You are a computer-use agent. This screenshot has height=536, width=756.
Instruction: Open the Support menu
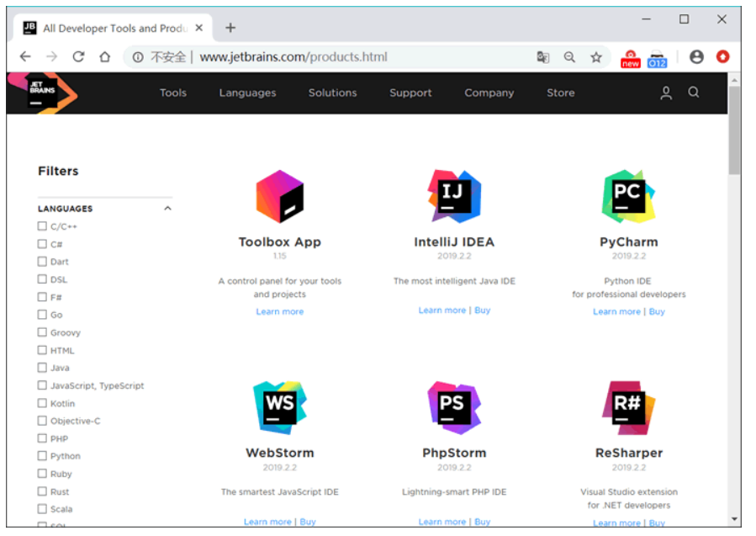[410, 93]
